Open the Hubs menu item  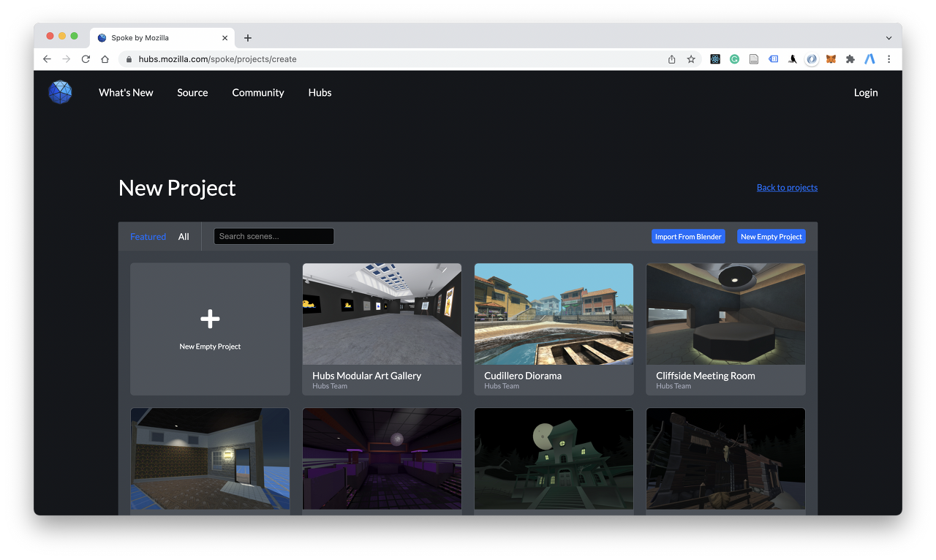[x=320, y=92]
